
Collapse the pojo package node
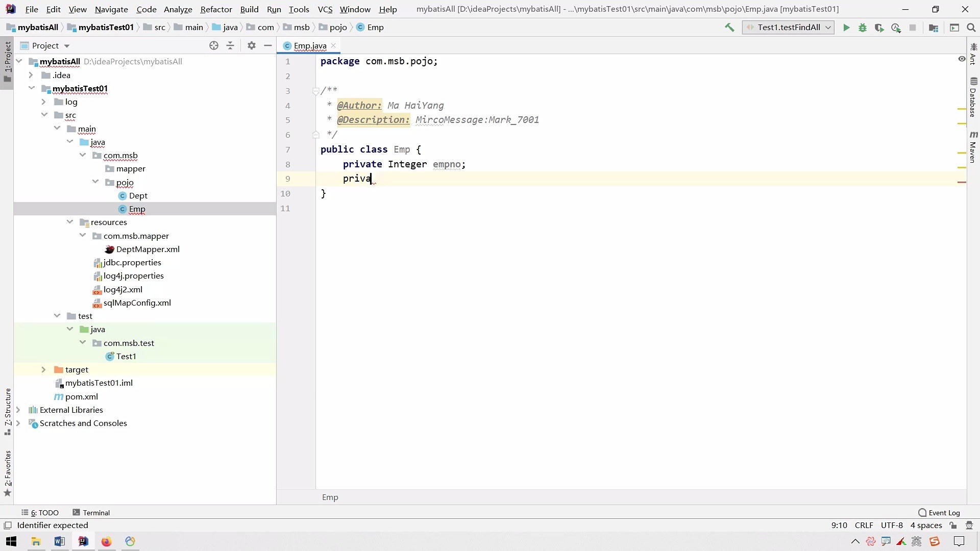[x=95, y=182]
